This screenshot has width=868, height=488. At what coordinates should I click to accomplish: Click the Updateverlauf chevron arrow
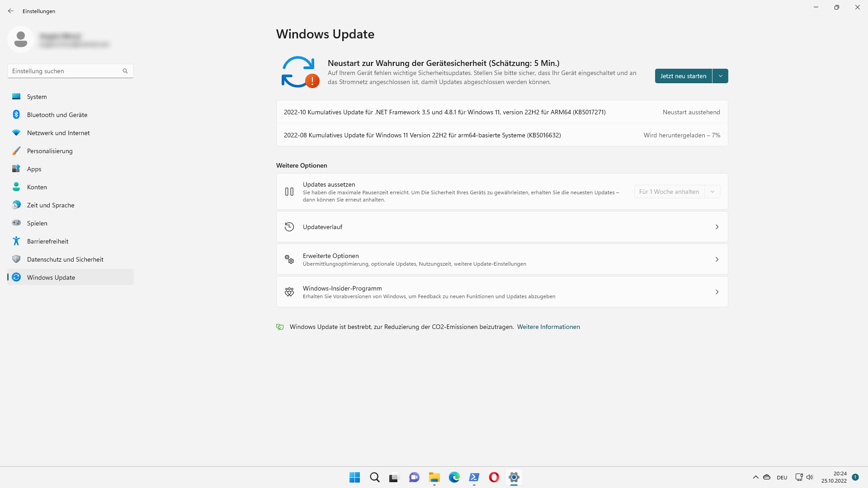[x=717, y=227]
